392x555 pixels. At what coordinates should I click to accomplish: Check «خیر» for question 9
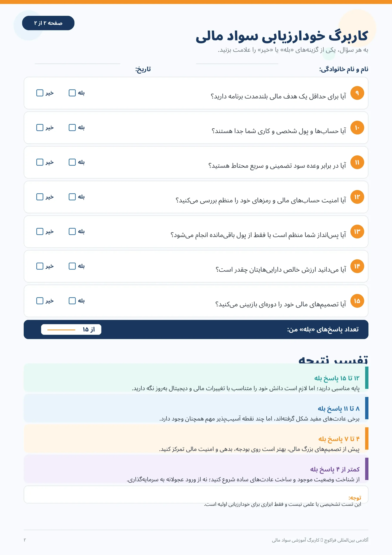click(40, 93)
